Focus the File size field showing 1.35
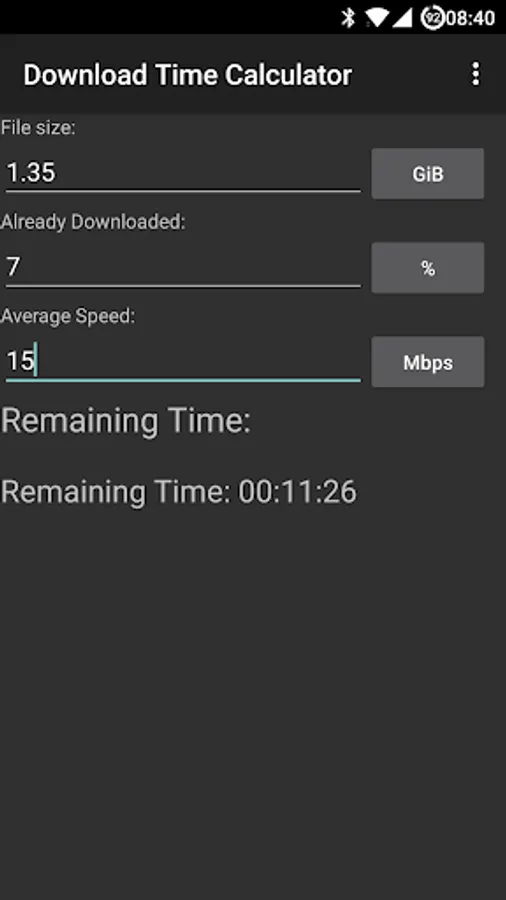This screenshot has width=506, height=900. pyautogui.click(x=183, y=173)
